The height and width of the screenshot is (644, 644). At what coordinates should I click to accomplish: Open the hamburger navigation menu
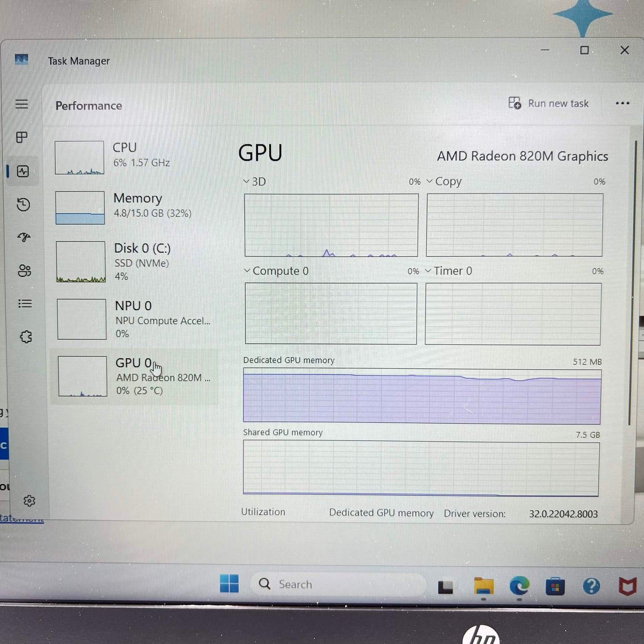[x=22, y=104]
